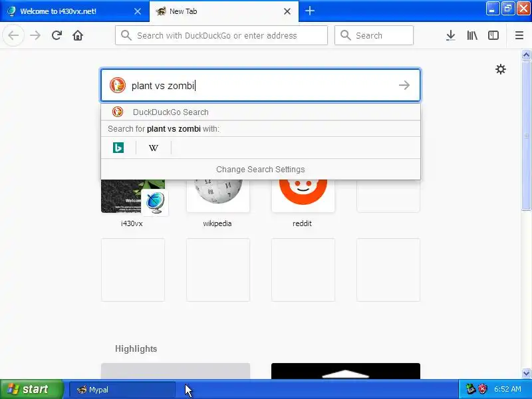Viewport: 532px width, 399px height.
Task: Click the magnifier icon in the toolbar Search box
Action: (x=345, y=35)
